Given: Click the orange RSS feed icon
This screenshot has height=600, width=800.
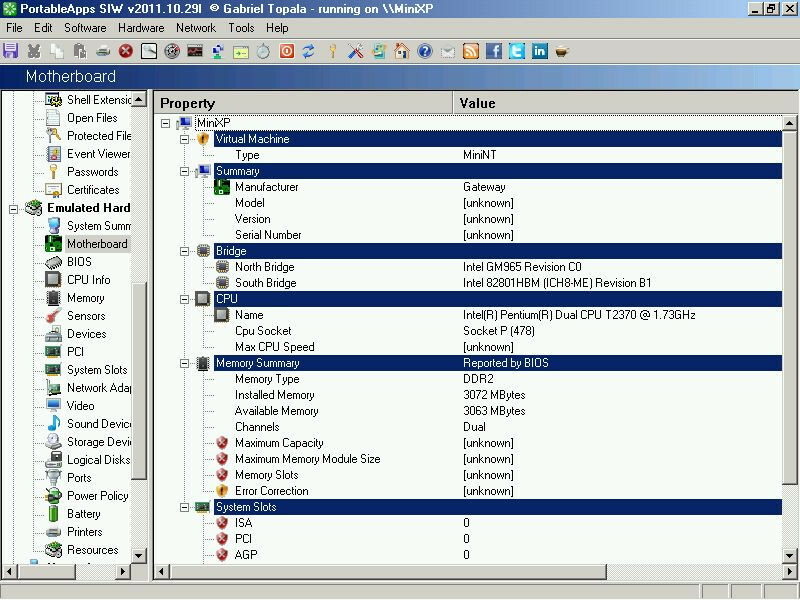Looking at the screenshot, I should point(470,51).
